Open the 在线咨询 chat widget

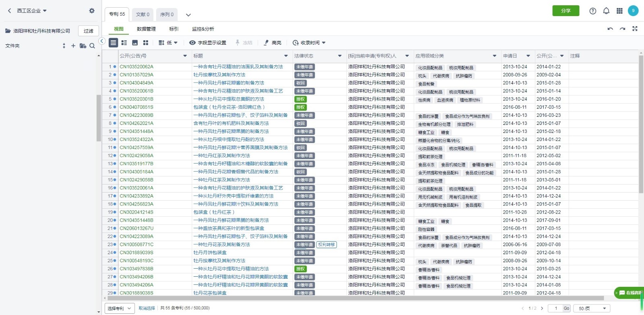click(629, 293)
